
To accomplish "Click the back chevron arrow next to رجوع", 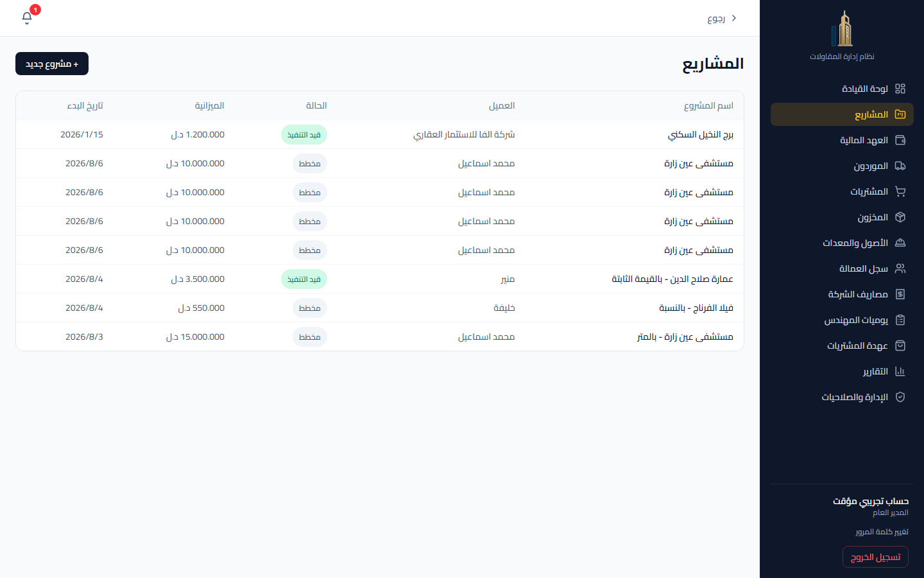I will [734, 18].
